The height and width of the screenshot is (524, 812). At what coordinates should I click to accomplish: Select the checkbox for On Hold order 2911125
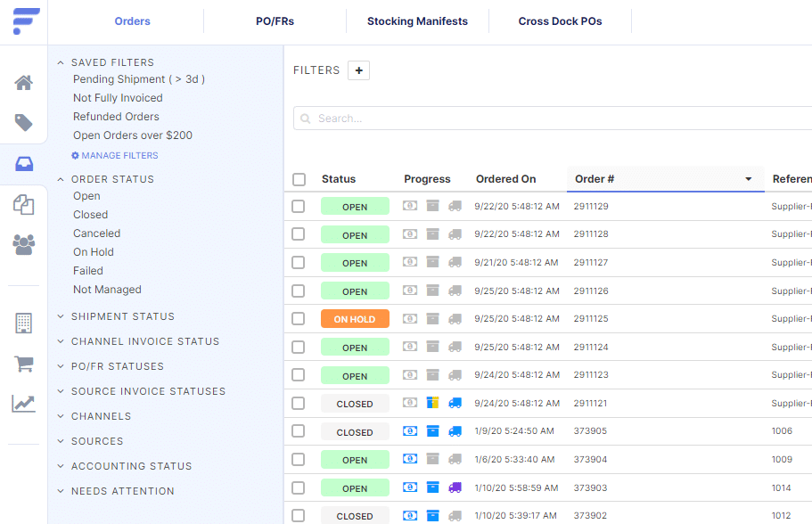click(x=299, y=318)
